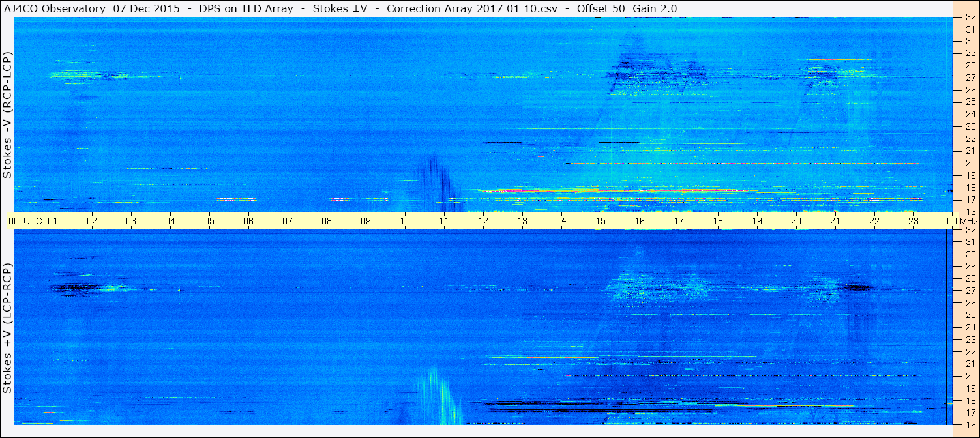Select the 09 hour marker on time axis
980x438 pixels.
366,221
